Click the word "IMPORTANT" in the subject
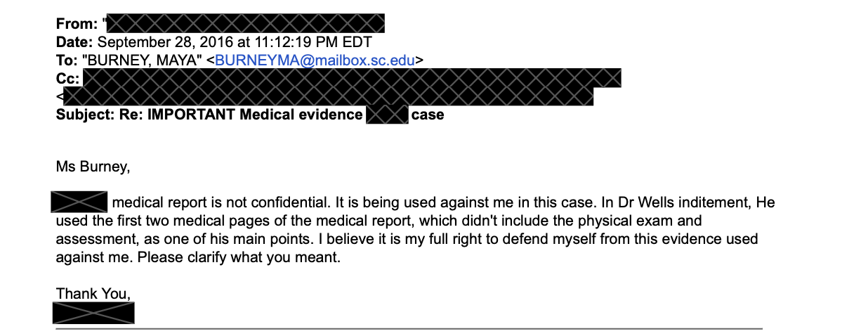 (x=191, y=115)
